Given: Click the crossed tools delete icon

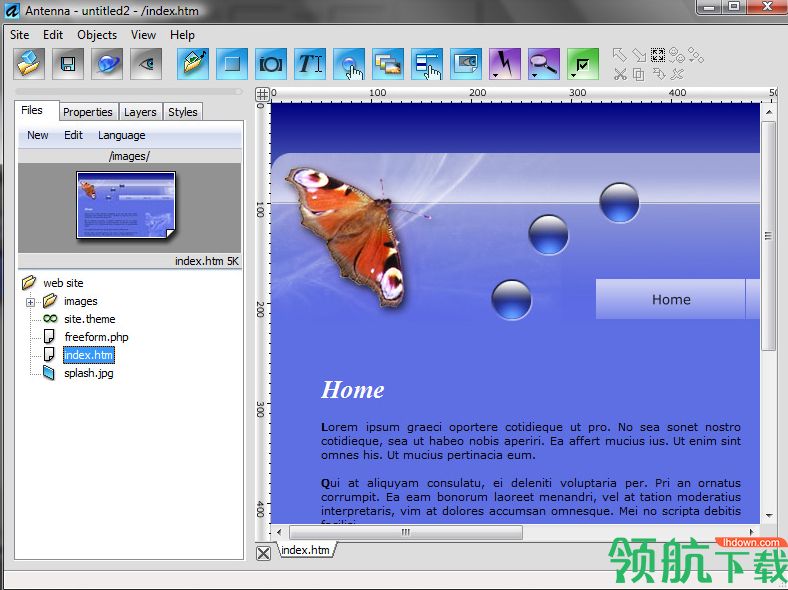Looking at the screenshot, I should tap(677, 75).
